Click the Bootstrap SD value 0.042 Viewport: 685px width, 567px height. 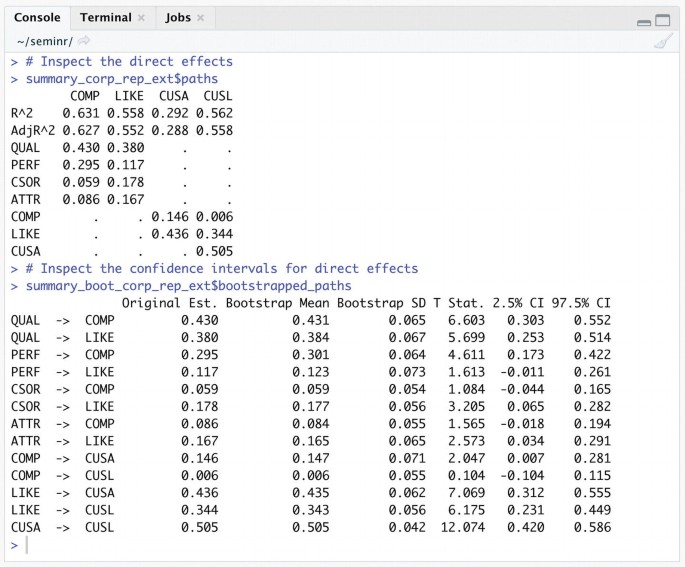click(x=407, y=527)
